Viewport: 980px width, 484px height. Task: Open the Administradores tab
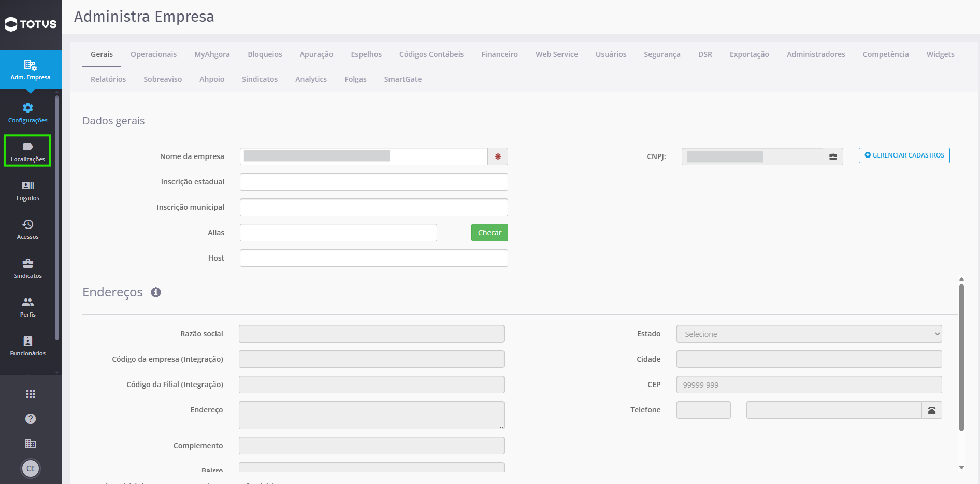pos(816,54)
